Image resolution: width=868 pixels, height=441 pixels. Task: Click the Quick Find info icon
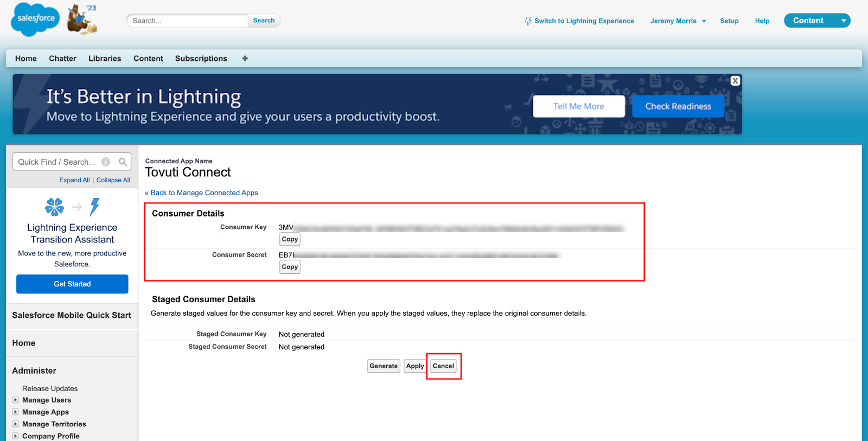[x=106, y=162]
